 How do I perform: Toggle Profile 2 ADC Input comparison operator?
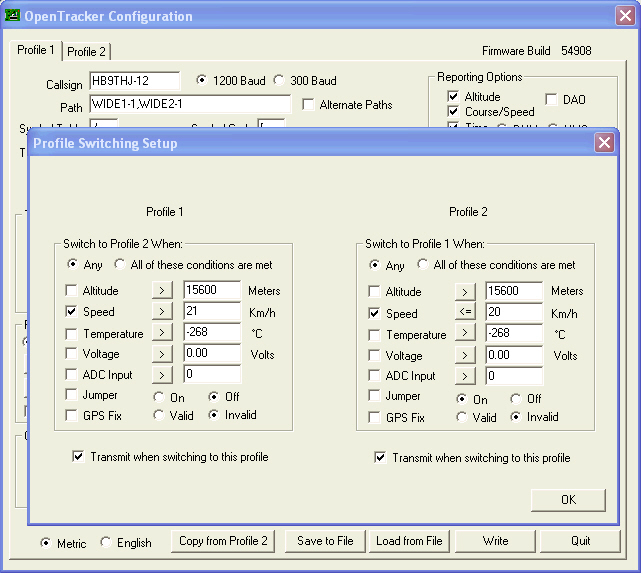click(x=465, y=376)
